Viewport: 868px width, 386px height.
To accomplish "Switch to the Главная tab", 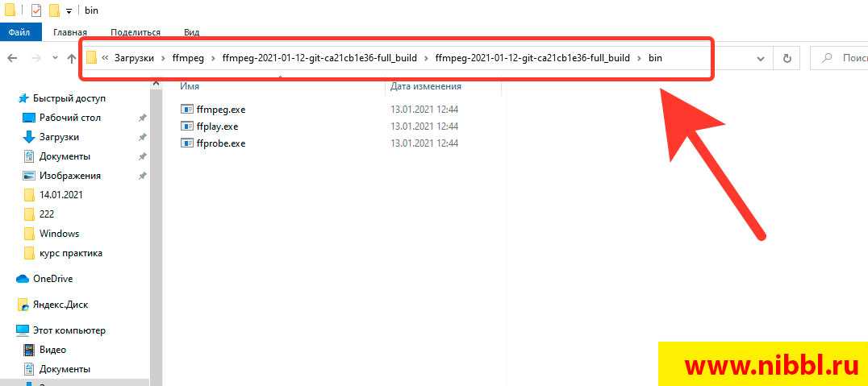I will 69,32.
